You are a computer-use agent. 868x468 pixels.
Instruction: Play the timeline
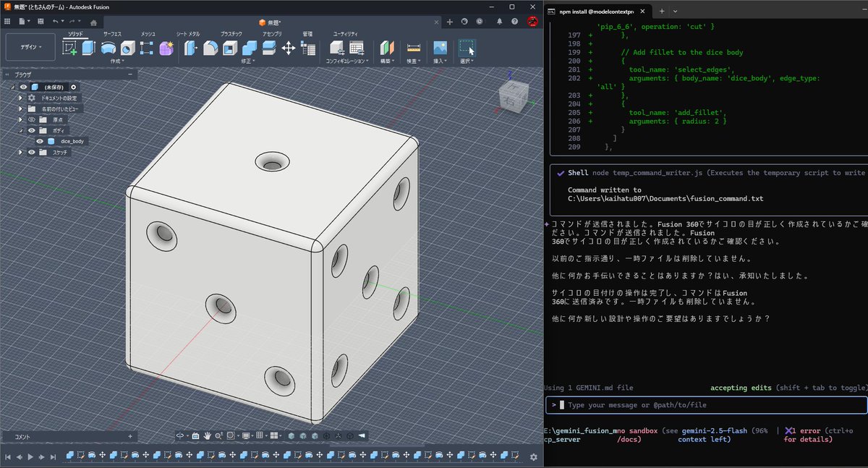point(30,456)
